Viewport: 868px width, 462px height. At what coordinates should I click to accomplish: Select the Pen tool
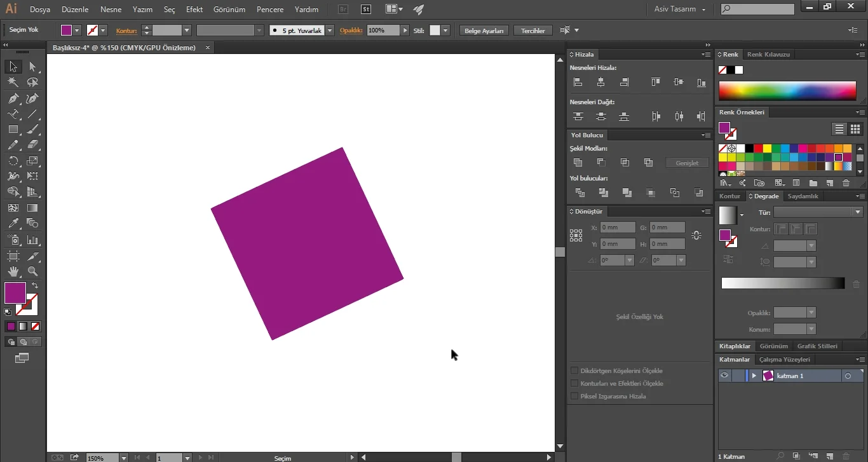[x=13, y=99]
